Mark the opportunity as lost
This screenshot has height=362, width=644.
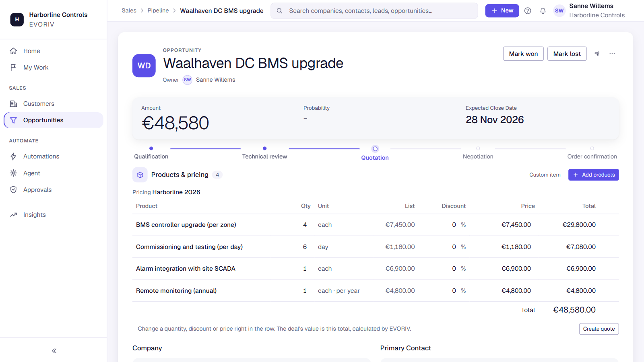(x=567, y=54)
